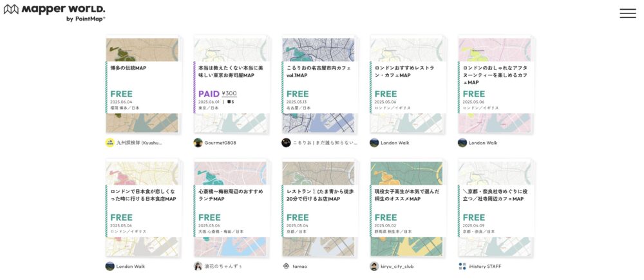Click tamao author avatar icon

click(286, 266)
